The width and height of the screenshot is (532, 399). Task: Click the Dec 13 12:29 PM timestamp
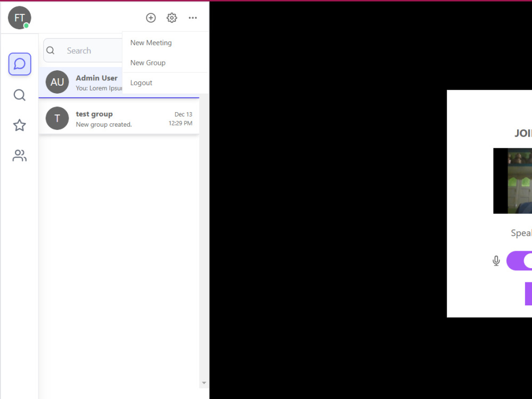click(x=181, y=119)
